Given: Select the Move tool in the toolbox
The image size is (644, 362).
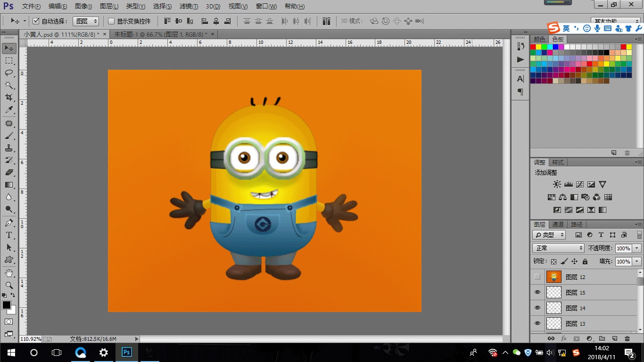Looking at the screenshot, I should pos(9,48).
